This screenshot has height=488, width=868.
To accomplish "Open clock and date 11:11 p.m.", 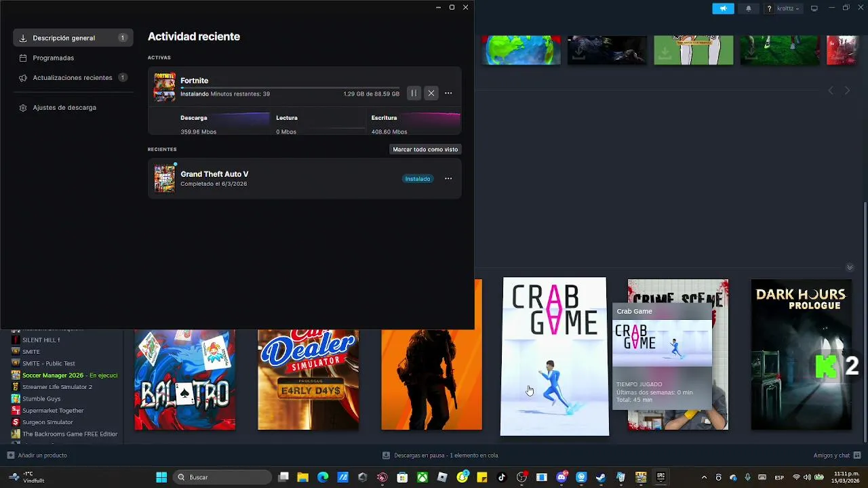I will coord(846,477).
